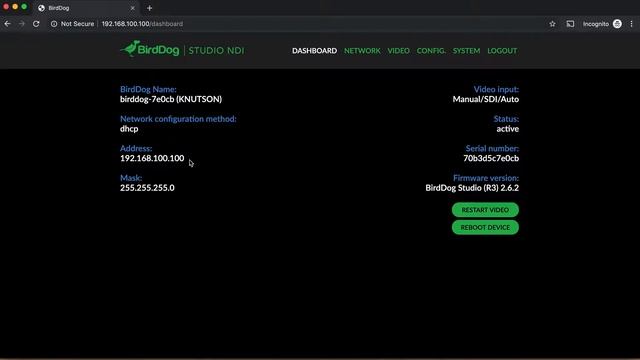The height and width of the screenshot is (360, 640).
Task: Click the Video input: label
Action: [496, 89]
